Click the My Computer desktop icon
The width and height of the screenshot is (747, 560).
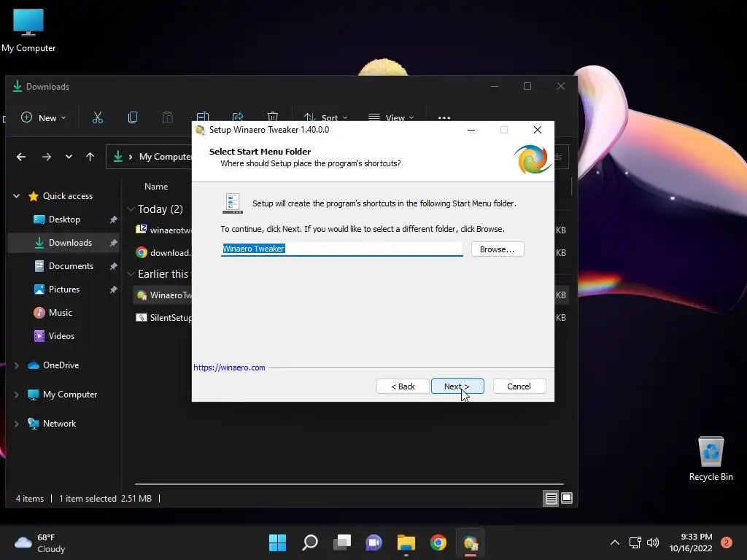click(28, 31)
